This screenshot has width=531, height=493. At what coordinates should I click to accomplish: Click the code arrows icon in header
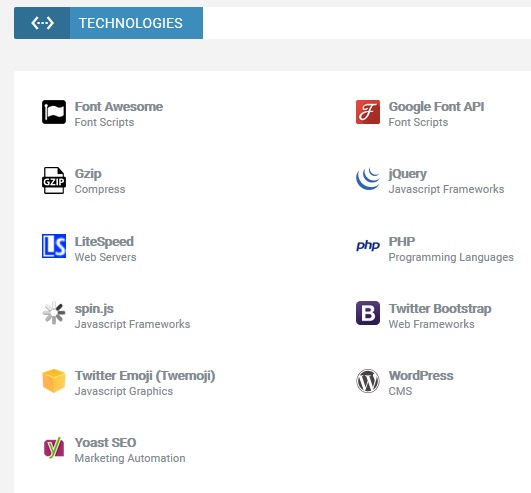[x=42, y=23]
